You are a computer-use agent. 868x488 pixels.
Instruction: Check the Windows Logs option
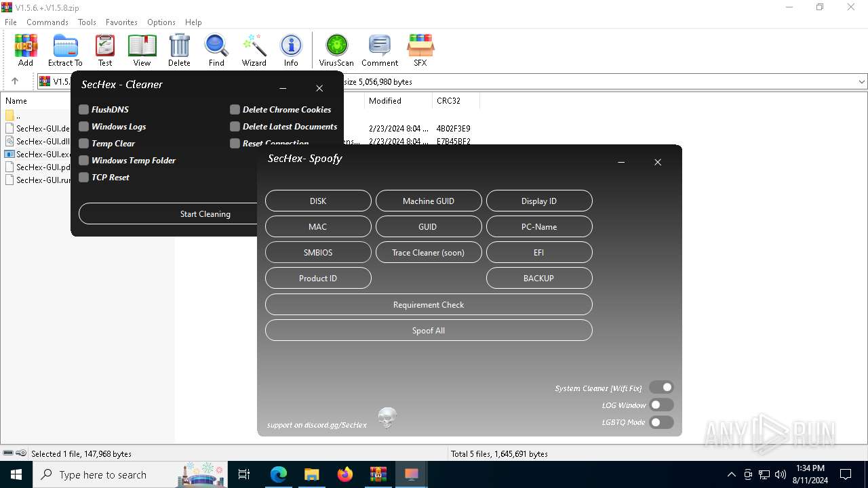[x=83, y=126]
